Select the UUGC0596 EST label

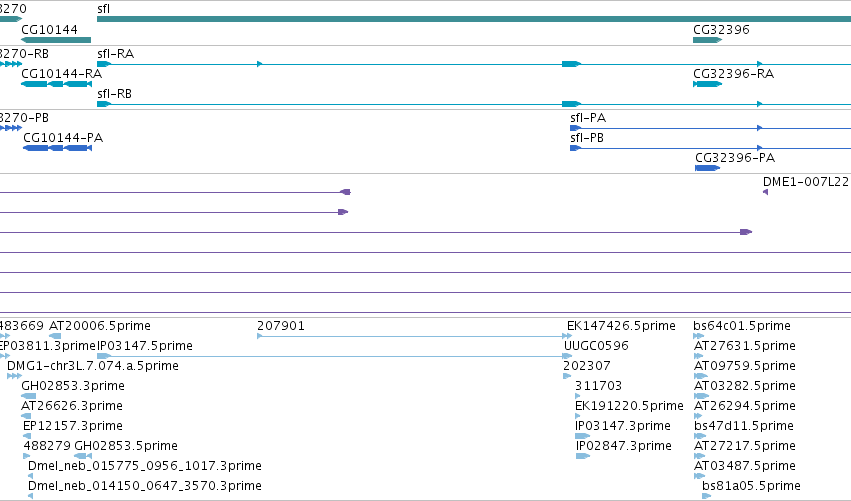click(x=596, y=346)
